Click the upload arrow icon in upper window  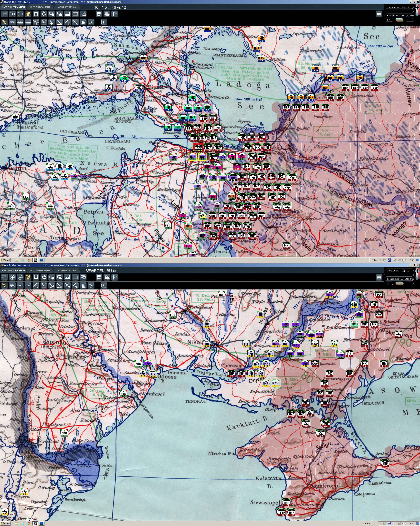click(x=104, y=22)
